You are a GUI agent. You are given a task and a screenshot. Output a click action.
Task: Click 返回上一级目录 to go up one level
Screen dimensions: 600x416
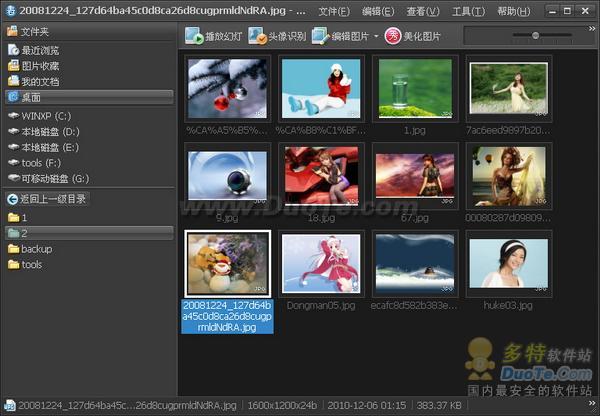click(x=47, y=199)
